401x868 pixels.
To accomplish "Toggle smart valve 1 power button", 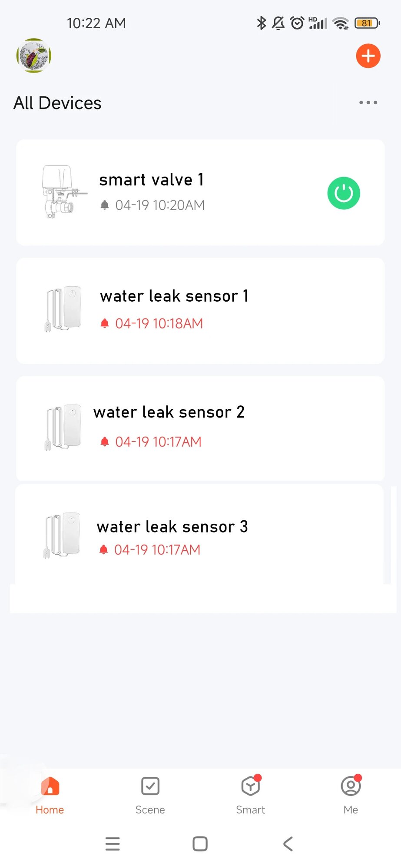I will click(344, 193).
